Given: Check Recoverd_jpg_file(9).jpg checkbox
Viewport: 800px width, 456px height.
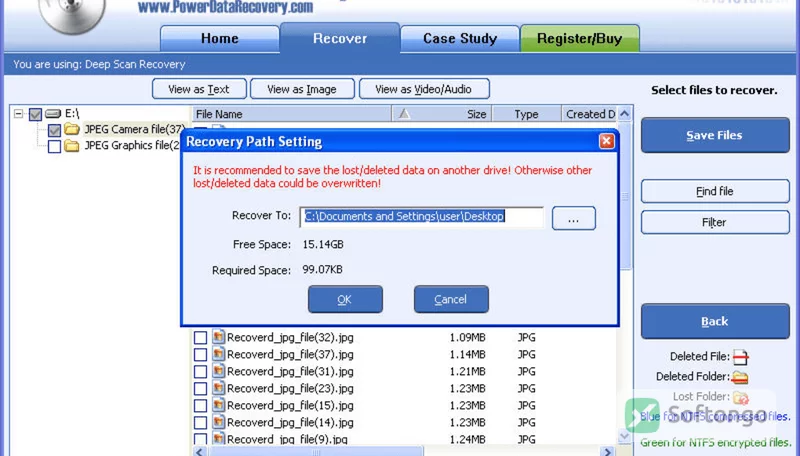Looking at the screenshot, I should (x=201, y=439).
